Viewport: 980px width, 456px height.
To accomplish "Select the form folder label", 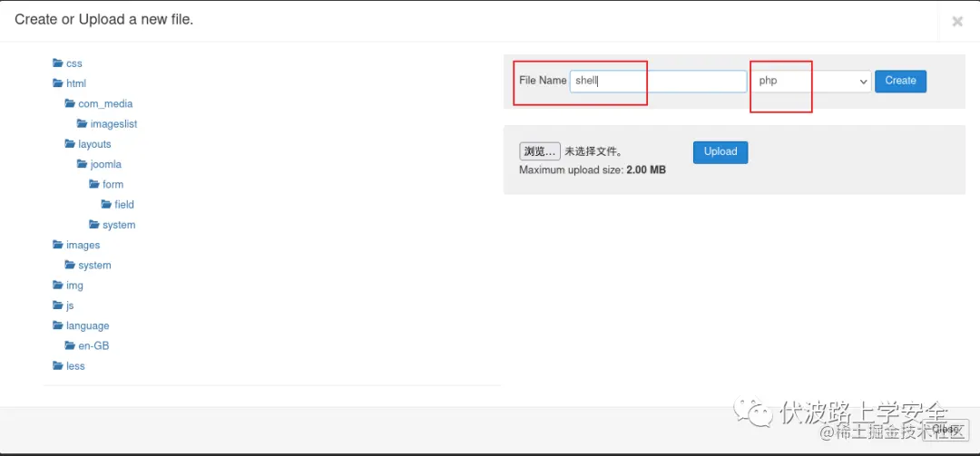I will (x=113, y=185).
